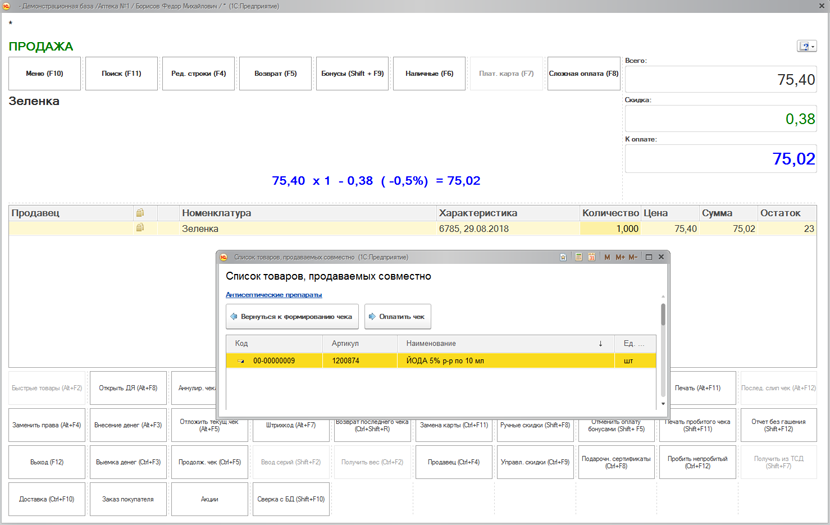
Task: Click 'Доставка (Ctrl+F10)' button
Action: pos(47,499)
